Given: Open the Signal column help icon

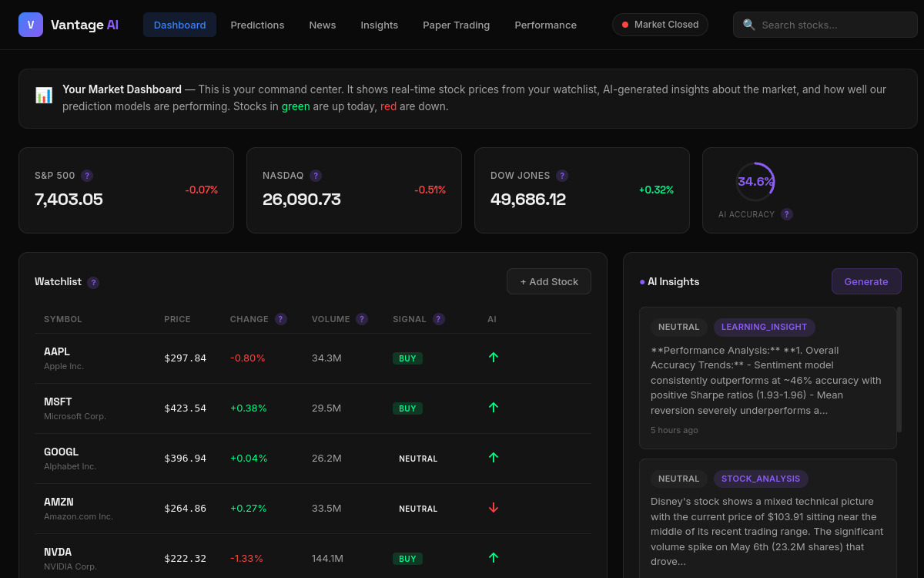Looking at the screenshot, I should tap(439, 319).
